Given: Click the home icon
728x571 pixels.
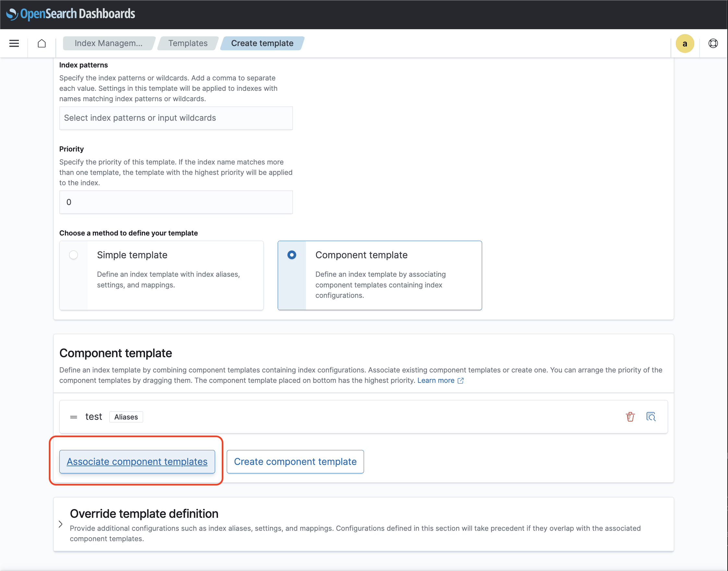Looking at the screenshot, I should [42, 43].
